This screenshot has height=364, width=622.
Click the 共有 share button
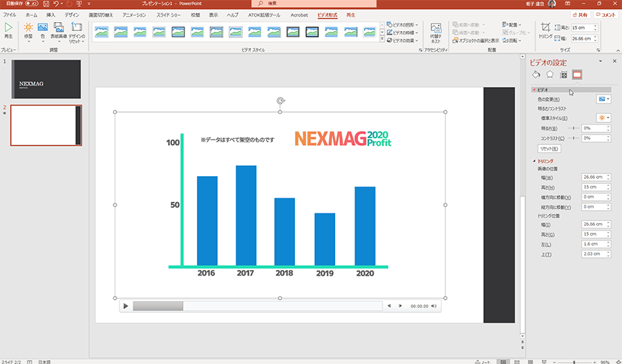(x=580, y=15)
